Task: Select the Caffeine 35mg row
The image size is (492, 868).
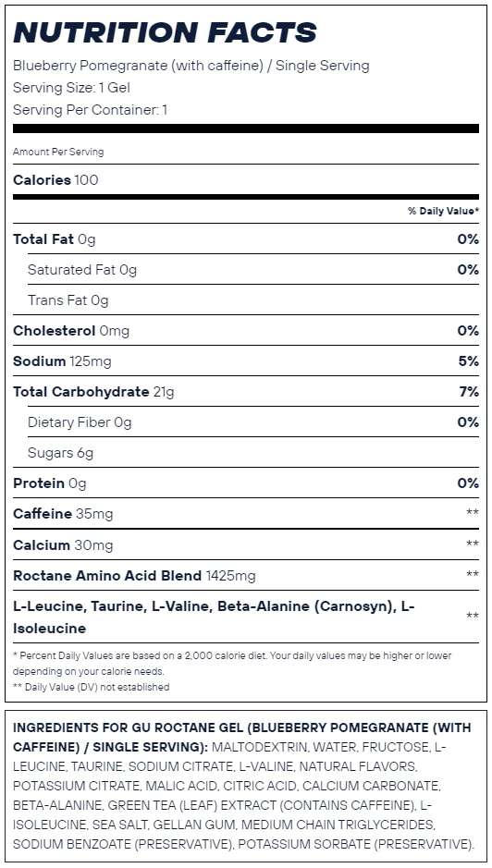Action: pyautogui.click(x=246, y=513)
